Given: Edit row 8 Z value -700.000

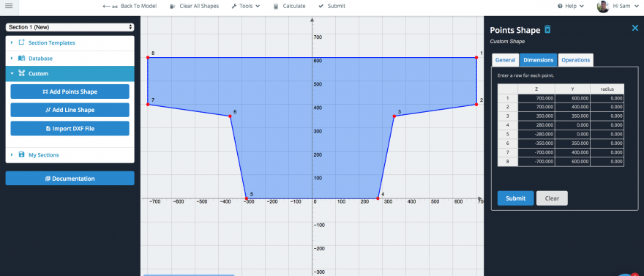Looking at the screenshot, I should point(536,162).
